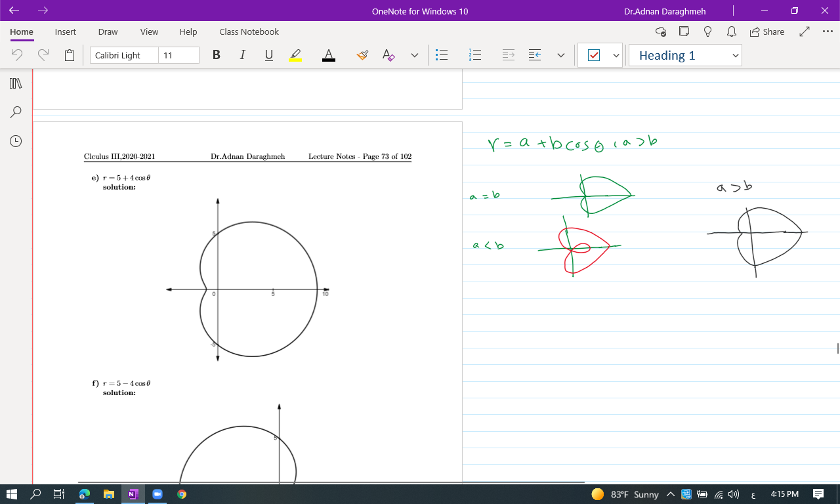Switch to the Draw tab
This screenshot has width=840, height=504.
coord(108,31)
